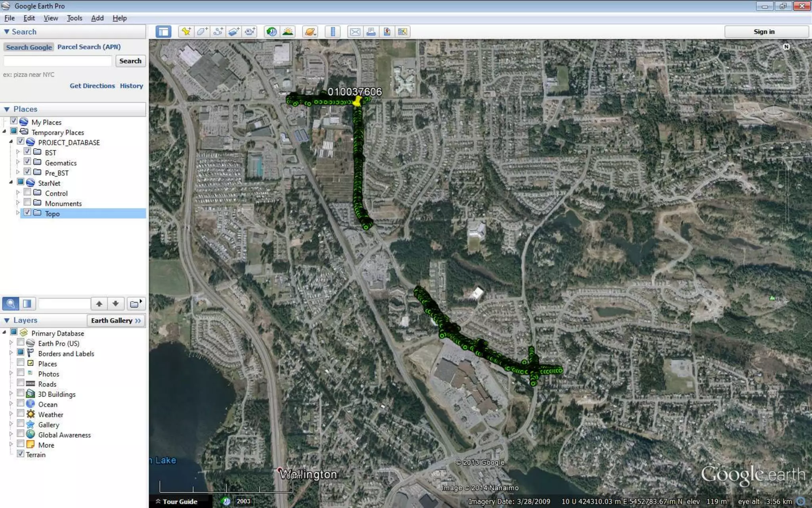
Task: Open the ruler measurement tool
Action: coord(333,32)
